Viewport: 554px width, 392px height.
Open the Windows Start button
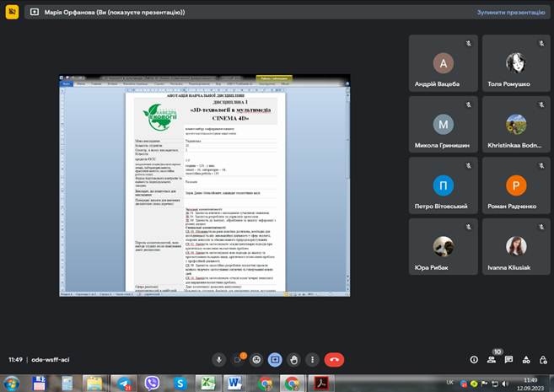tap(10, 384)
